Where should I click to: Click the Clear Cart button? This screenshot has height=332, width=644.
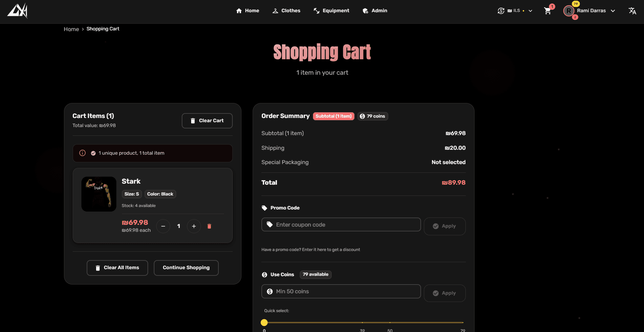click(207, 120)
